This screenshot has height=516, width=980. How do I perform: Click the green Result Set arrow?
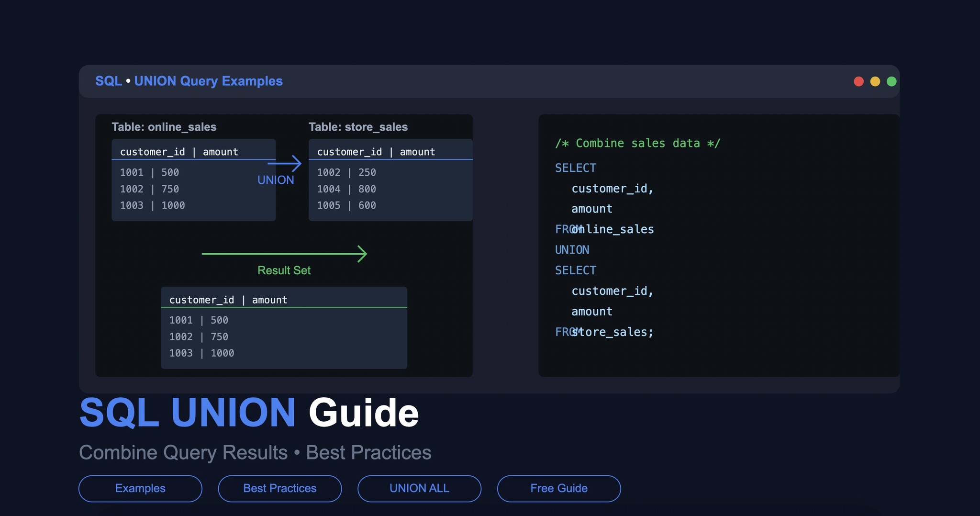tap(284, 254)
